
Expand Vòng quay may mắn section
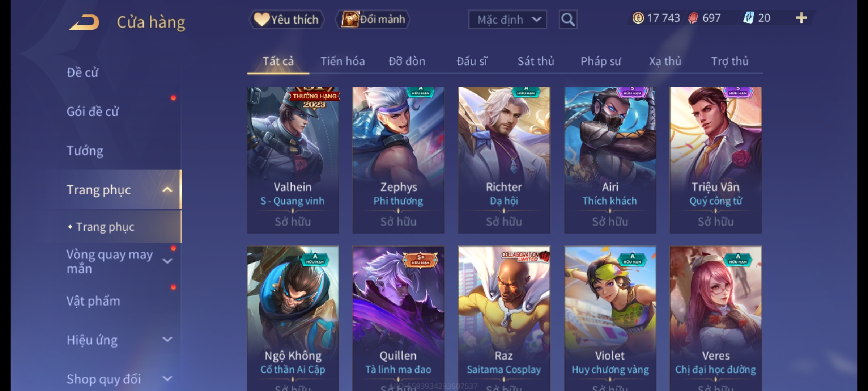click(x=167, y=261)
